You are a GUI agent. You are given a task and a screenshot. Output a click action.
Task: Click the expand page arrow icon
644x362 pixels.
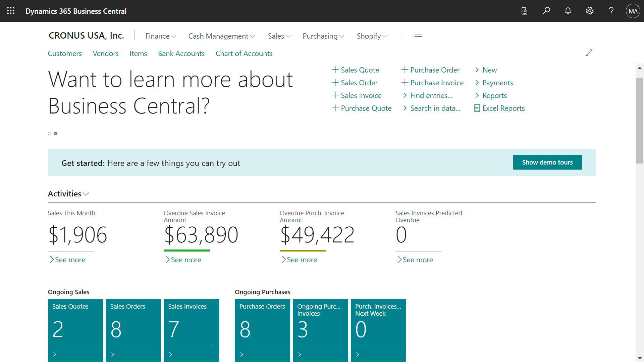[x=589, y=53]
